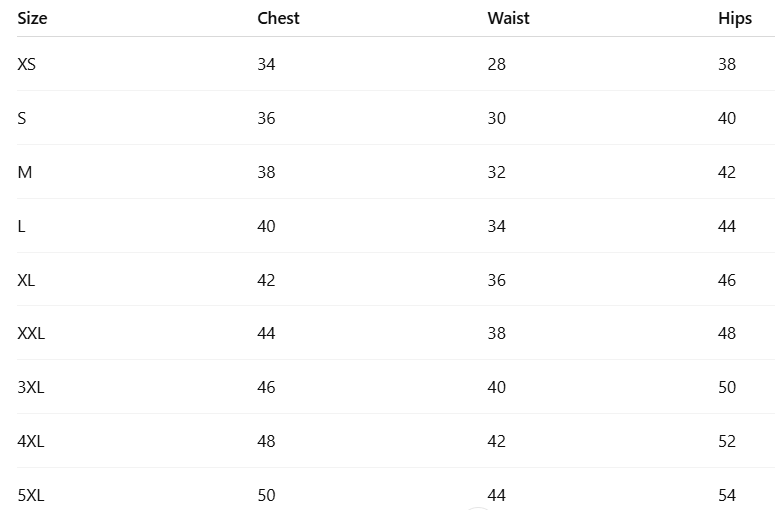Select the L size row label
The height and width of the screenshot is (510, 775).
pyautogui.click(x=21, y=226)
